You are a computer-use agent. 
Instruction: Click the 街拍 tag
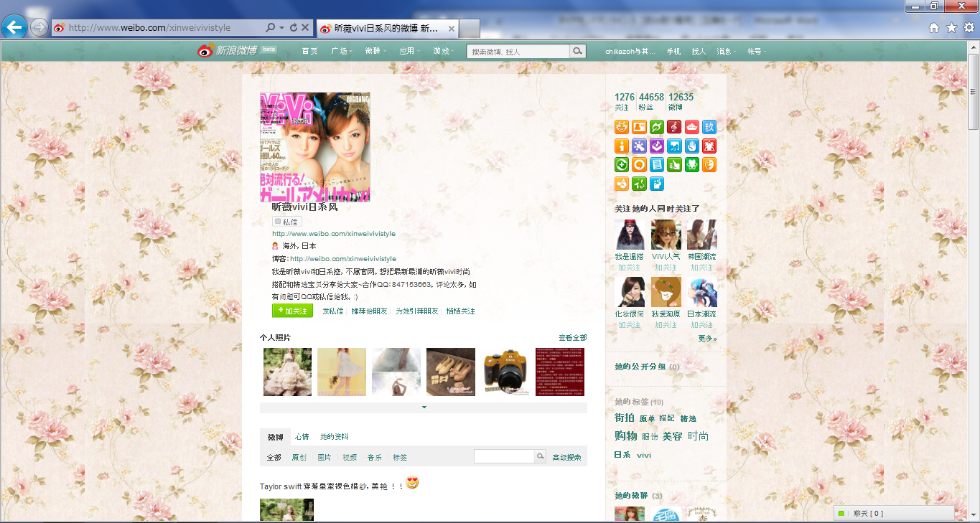click(625, 418)
